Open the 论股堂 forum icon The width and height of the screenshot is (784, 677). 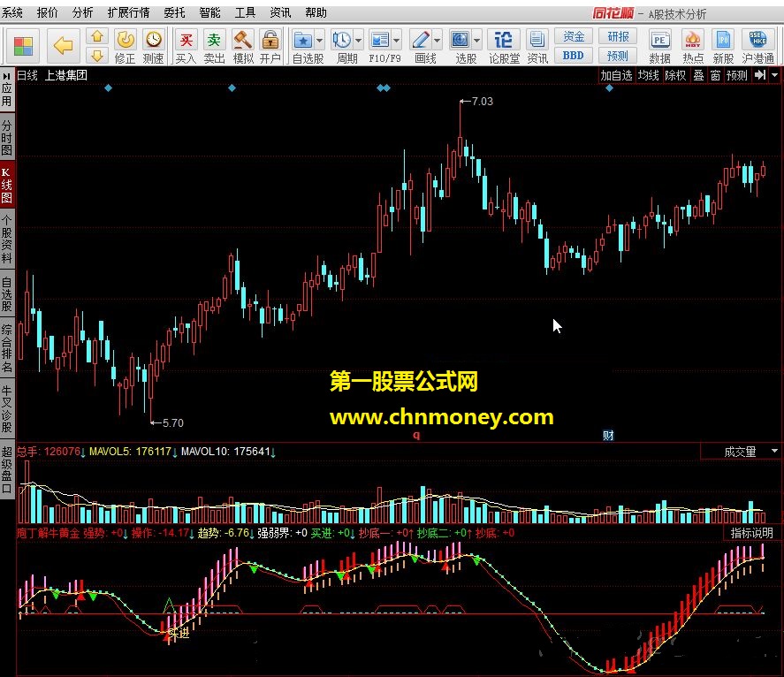pos(504,47)
